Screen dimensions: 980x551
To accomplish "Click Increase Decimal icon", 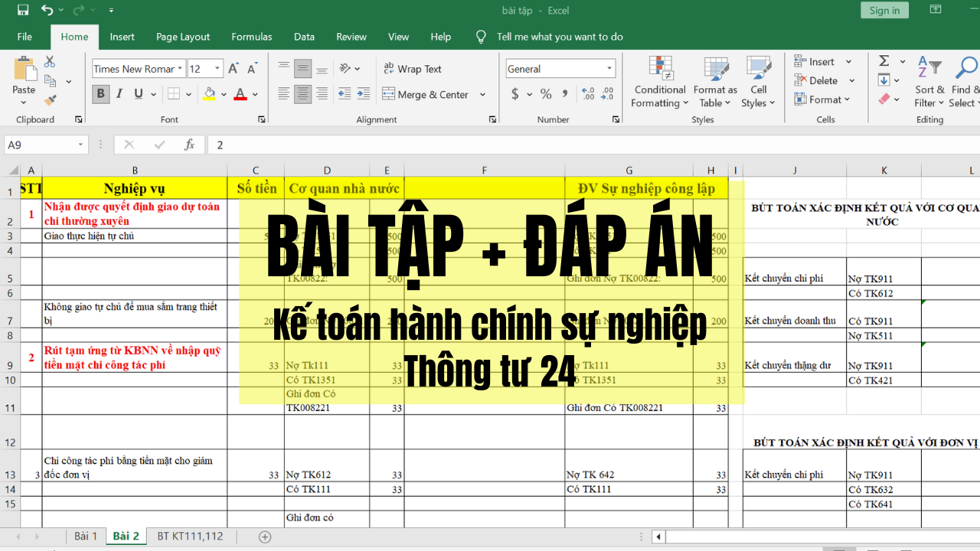I will (588, 94).
